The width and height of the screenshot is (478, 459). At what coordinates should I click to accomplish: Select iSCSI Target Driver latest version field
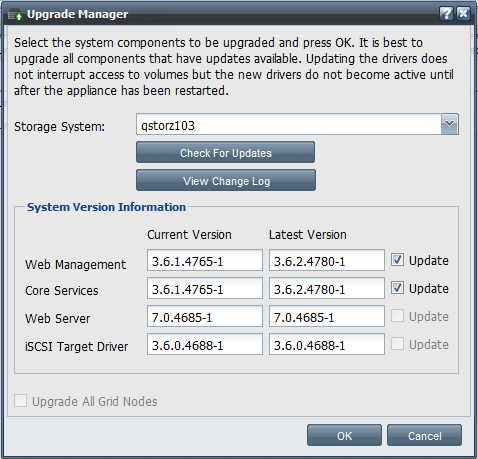click(x=327, y=344)
